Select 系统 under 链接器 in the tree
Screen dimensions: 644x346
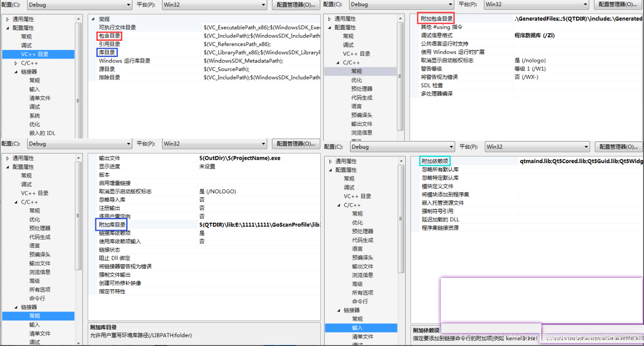click(x=35, y=116)
